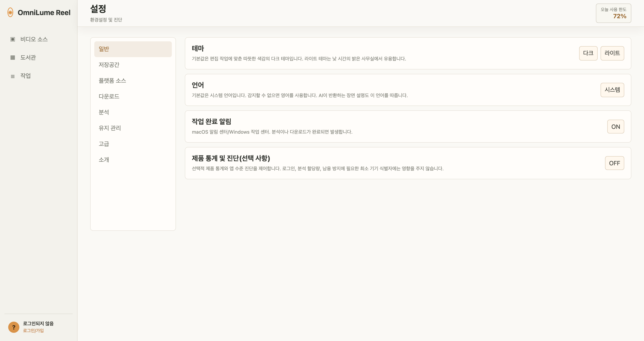Toggle 작업 완료 알림 ON switch
The width and height of the screenshot is (644, 341).
coord(616,127)
